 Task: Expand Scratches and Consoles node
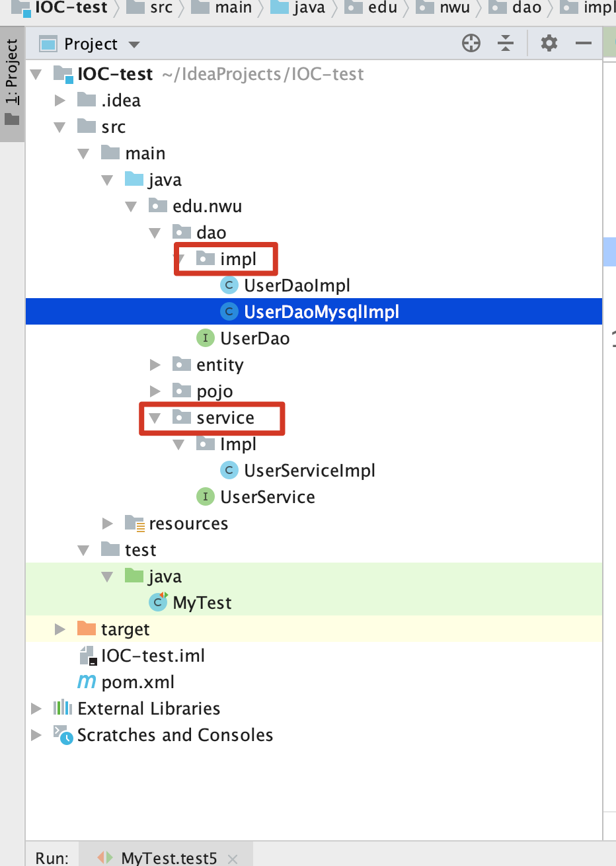tap(36, 735)
